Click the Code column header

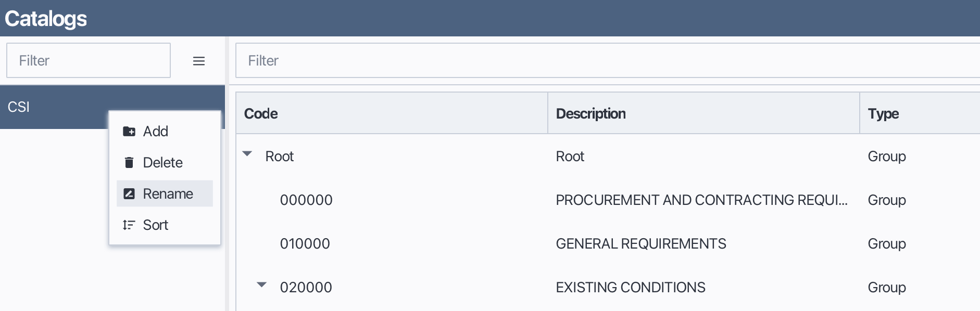tap(260, 113)
